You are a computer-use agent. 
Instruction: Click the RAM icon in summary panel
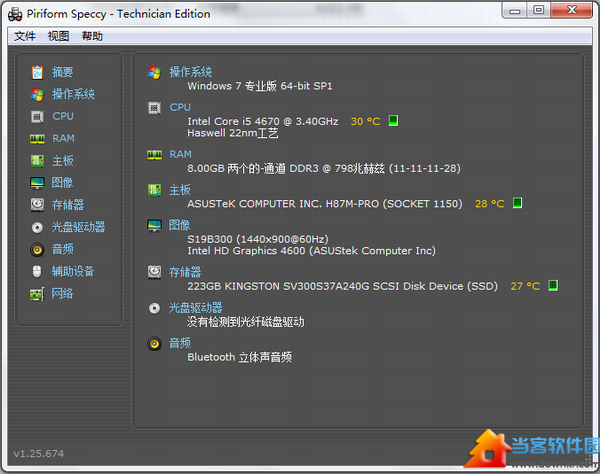coord(154,155)
